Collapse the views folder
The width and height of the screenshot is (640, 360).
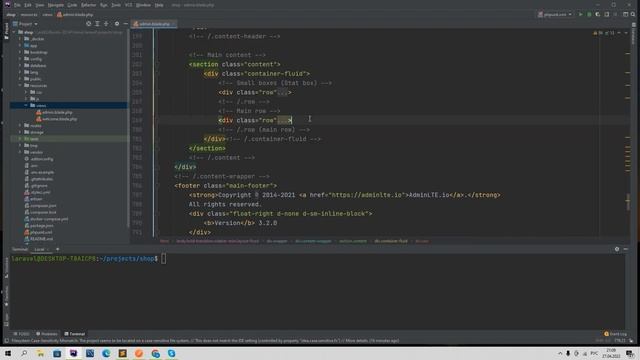click(26, 105)
